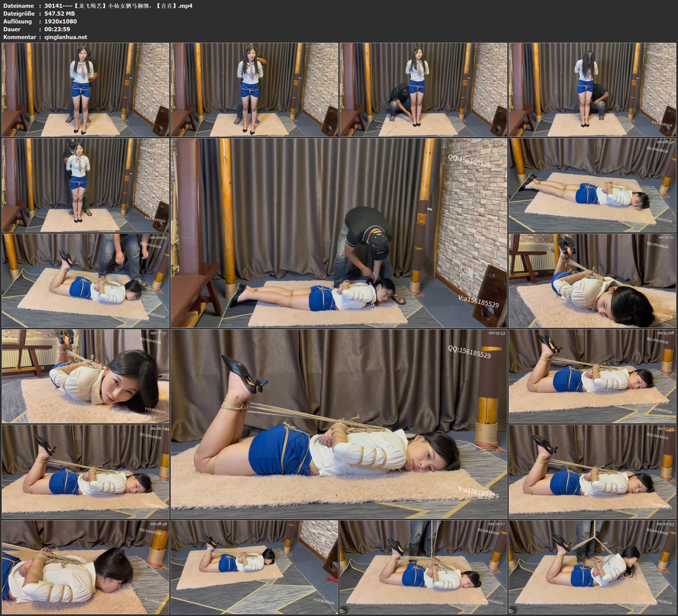Click the 00:21:27 frame
The height and width of the screenshot is (616, 678).
pyautogui.click(x=423, y=567)
